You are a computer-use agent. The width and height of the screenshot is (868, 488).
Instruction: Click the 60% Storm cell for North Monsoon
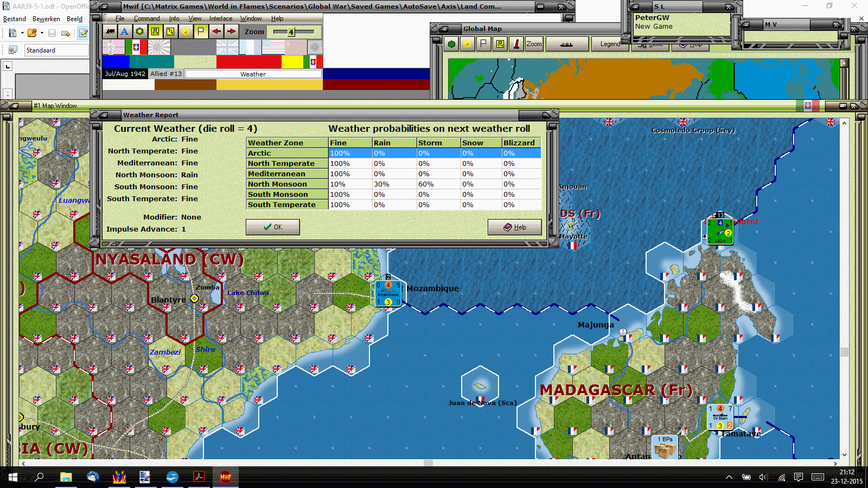coord(438,184)
